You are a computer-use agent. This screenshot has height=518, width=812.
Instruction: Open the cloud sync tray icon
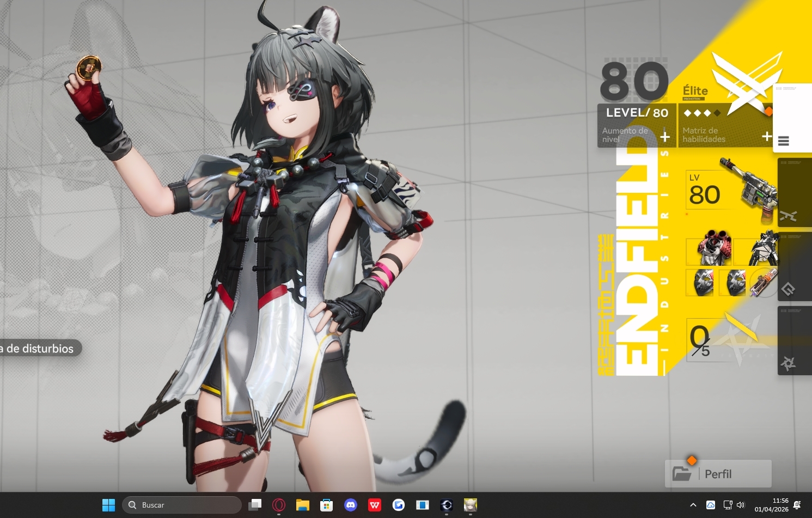(711, 505)
